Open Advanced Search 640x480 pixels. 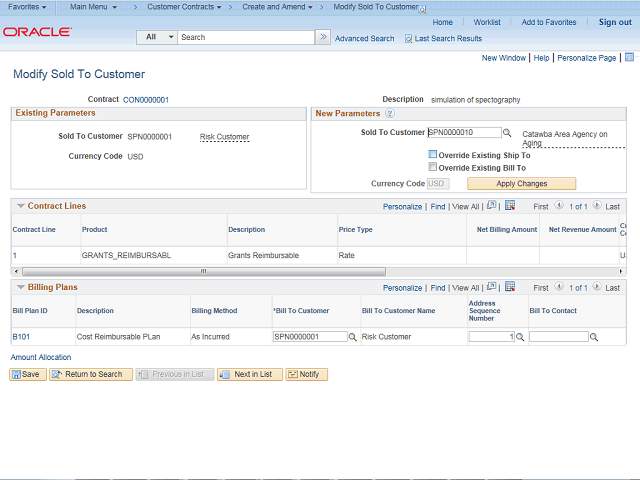tap(364, 39)
